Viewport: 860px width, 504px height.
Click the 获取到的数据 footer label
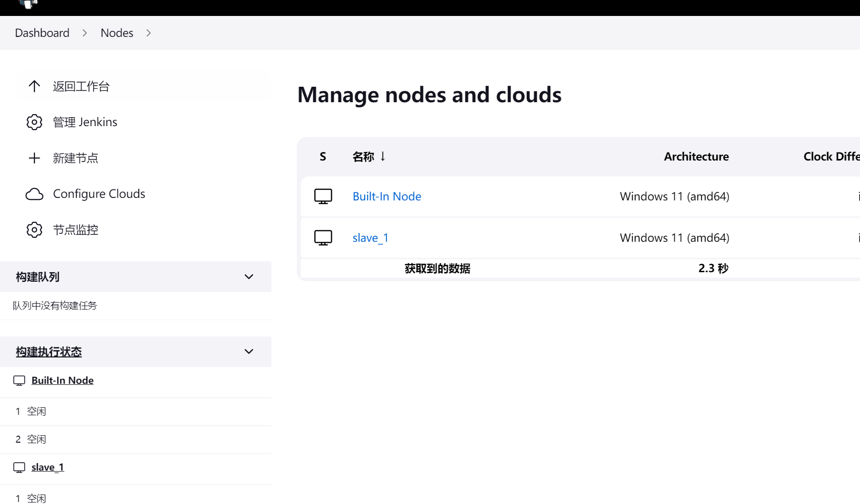437,269
